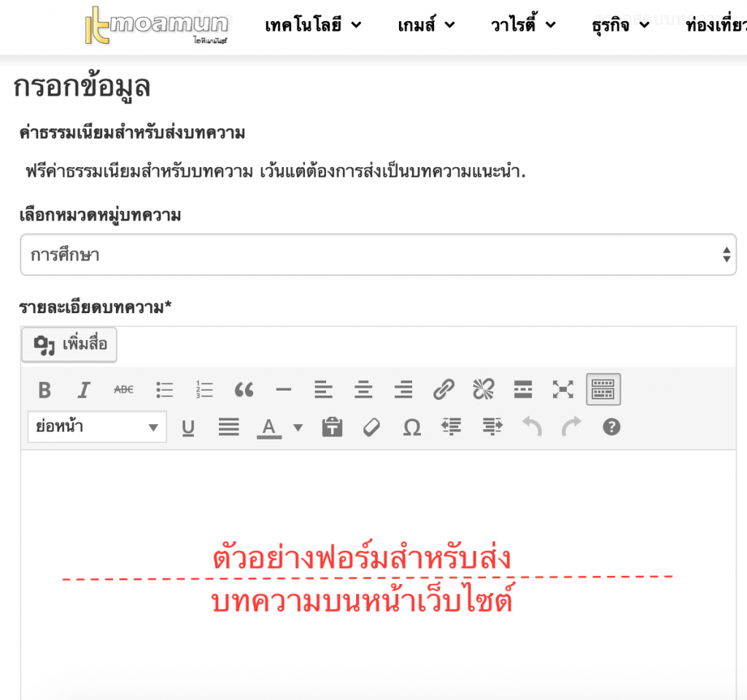Underline the selected text

[188, 427]
